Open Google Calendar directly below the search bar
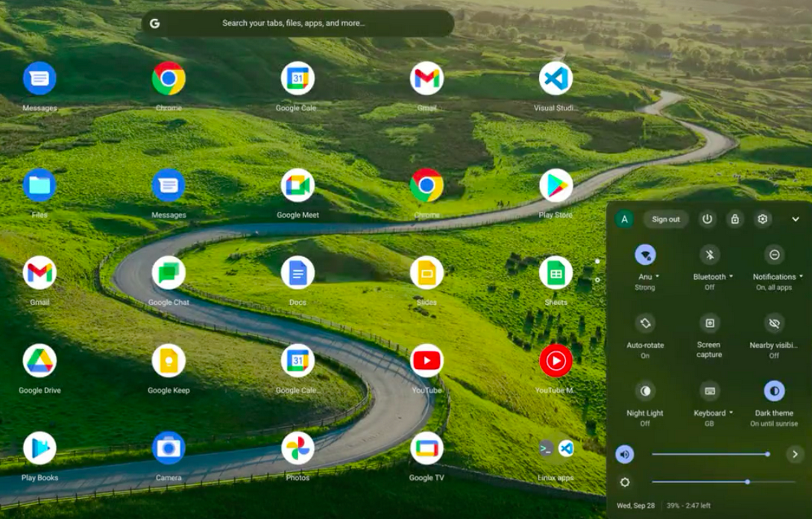The image size is (812, 519). coord(298,79)
